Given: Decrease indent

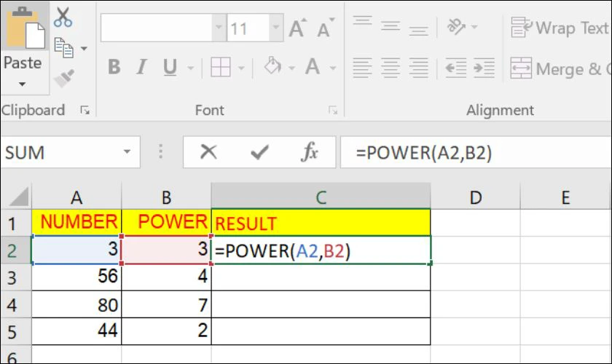Looking at the screenshot, I should click(456, 68).
